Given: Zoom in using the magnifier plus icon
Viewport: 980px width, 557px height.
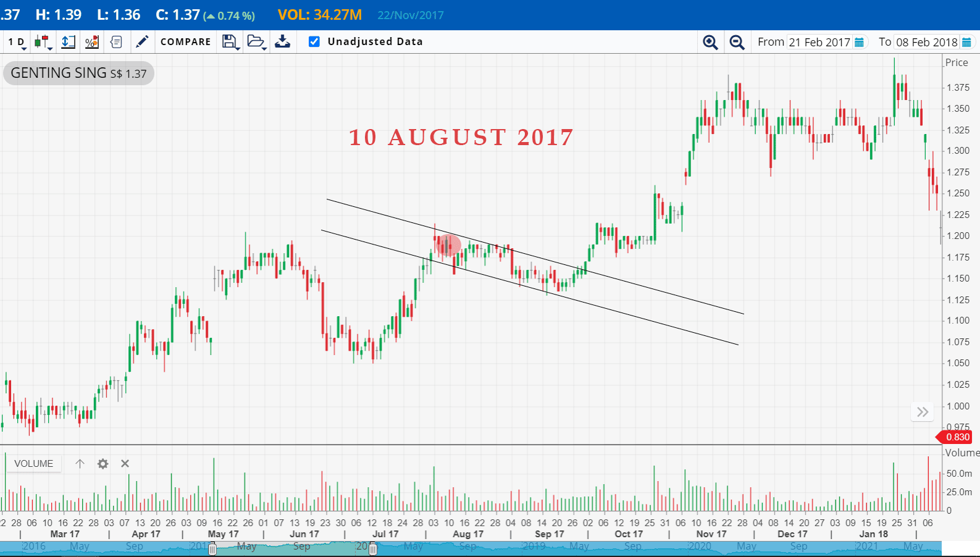Looking at the screenshot, I should (x=710, y=42).
